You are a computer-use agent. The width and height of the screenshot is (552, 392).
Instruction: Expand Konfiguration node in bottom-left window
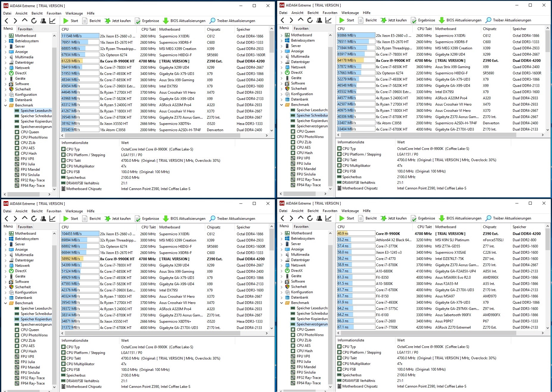click(5, 292)
